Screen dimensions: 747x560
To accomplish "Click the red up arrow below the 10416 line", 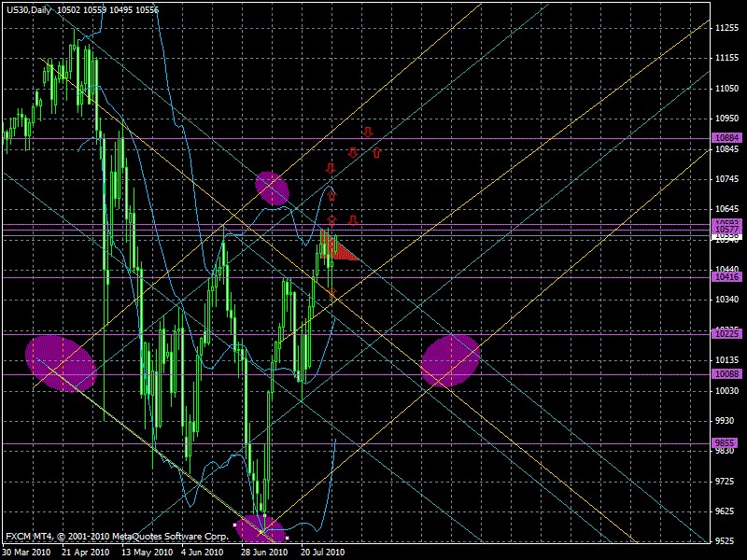I will [x=332, y=292].
